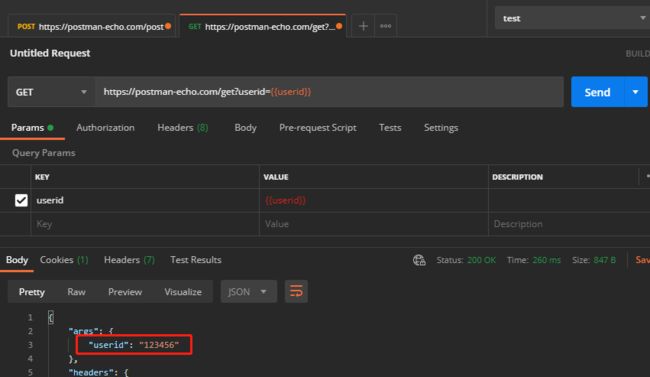Switch to Raw response view
Image resolution: width=650 pixels, height=377 pixels.
(76, 292)
